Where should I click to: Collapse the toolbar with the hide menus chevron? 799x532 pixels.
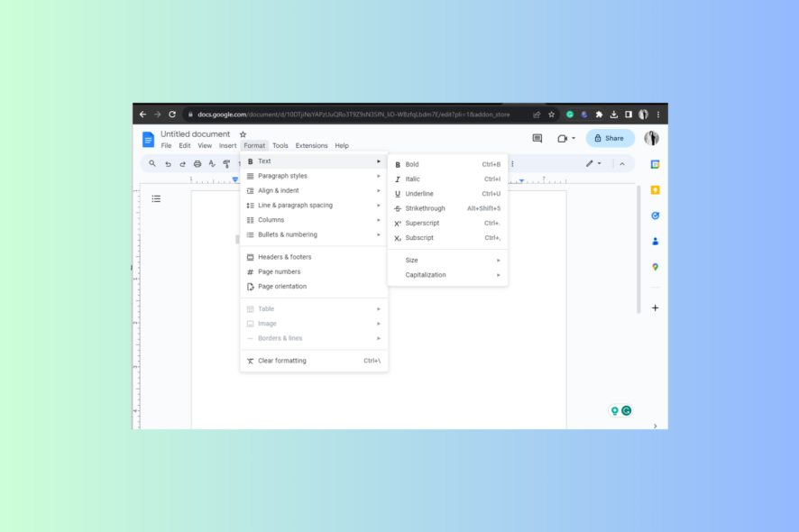pos(621,163)
